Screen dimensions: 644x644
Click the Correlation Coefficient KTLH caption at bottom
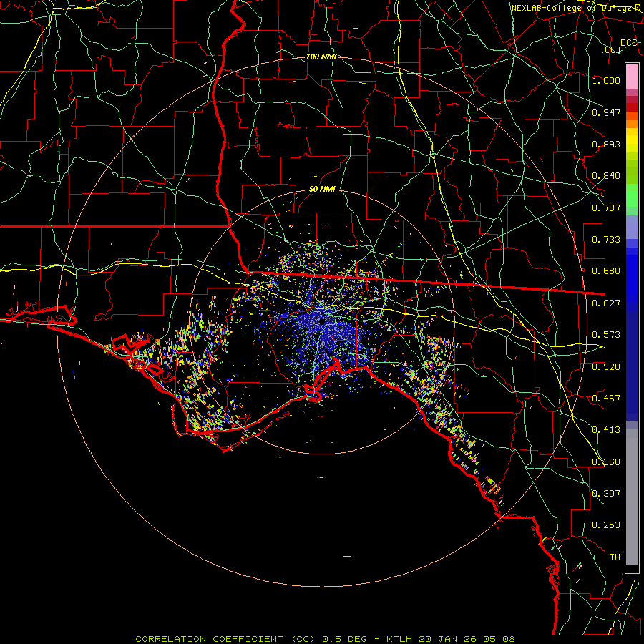click(325, 639)
